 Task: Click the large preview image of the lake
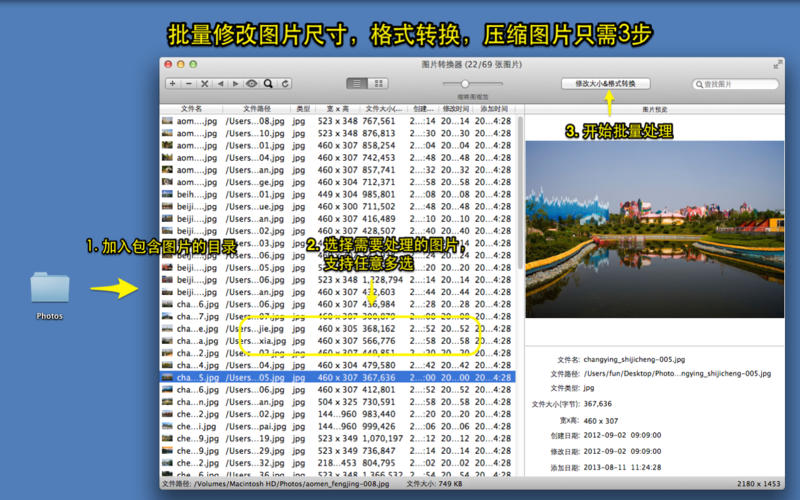tap(654, 229)
